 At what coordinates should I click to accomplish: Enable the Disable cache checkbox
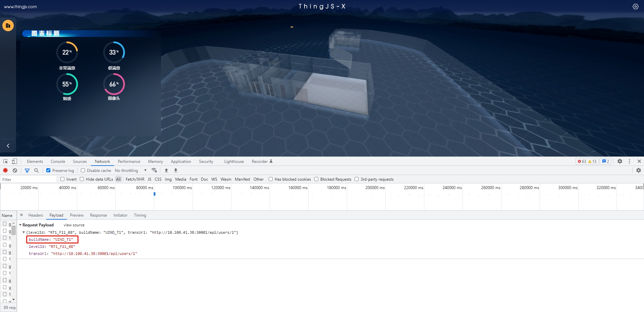coord(83,171)
